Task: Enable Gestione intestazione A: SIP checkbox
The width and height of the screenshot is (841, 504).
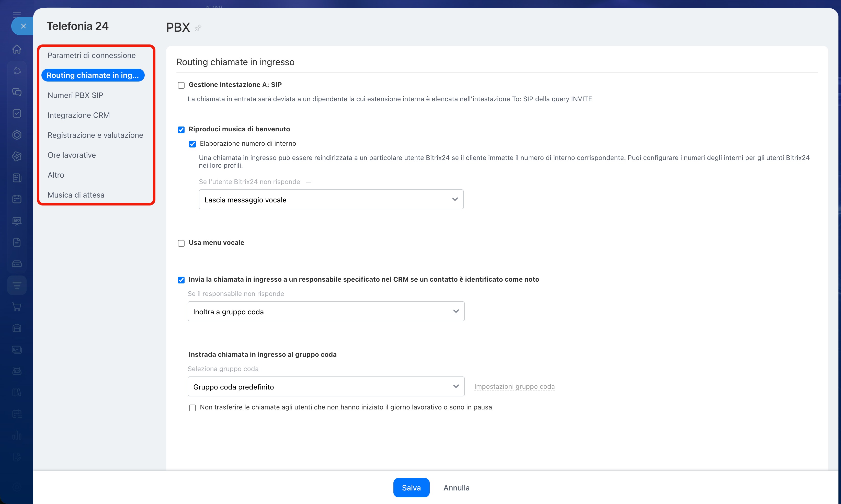Action: tap(181, 85)
